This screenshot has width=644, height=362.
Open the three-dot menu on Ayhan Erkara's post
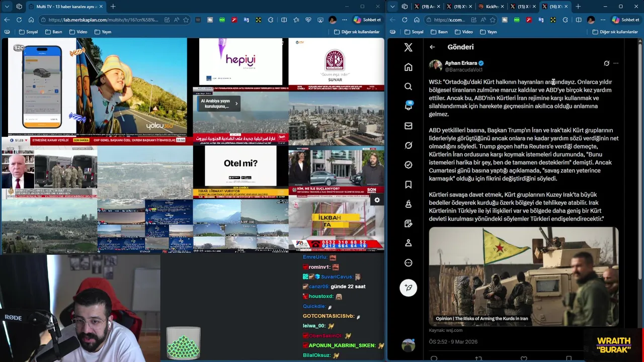click(616, 63)
